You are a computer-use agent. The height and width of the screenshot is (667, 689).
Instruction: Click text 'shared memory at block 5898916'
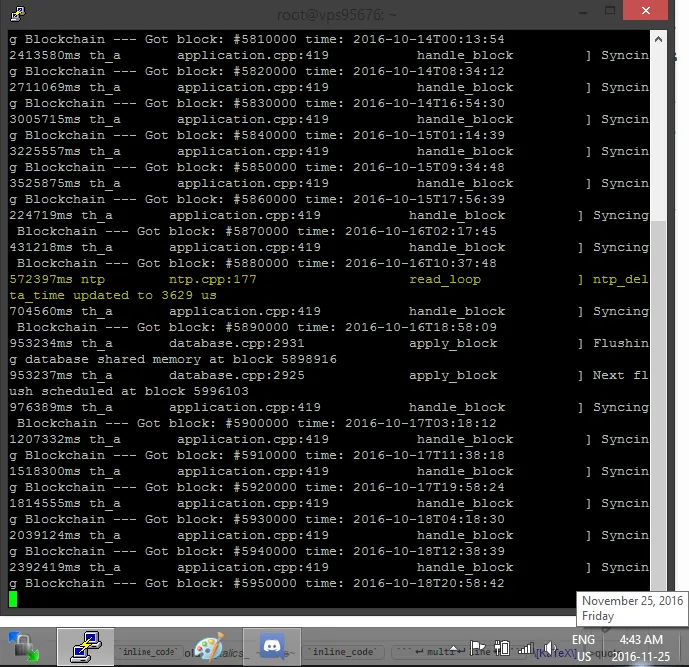(x=217, y=359)
